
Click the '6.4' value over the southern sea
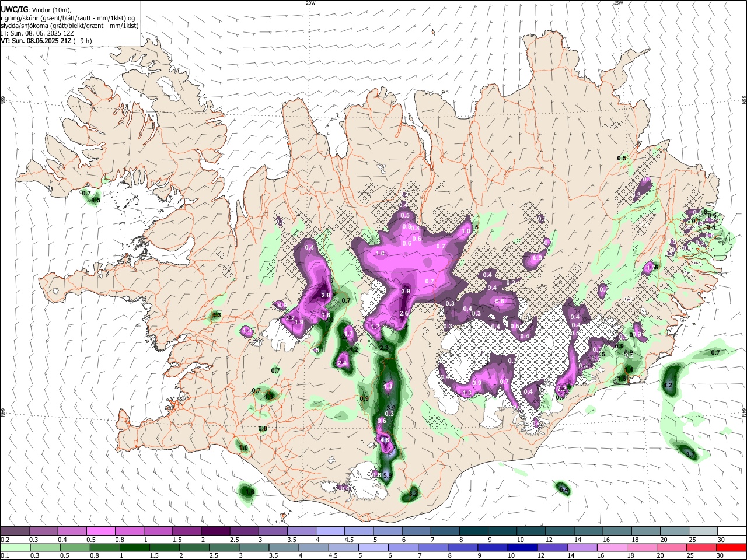[x=564, y=489]
